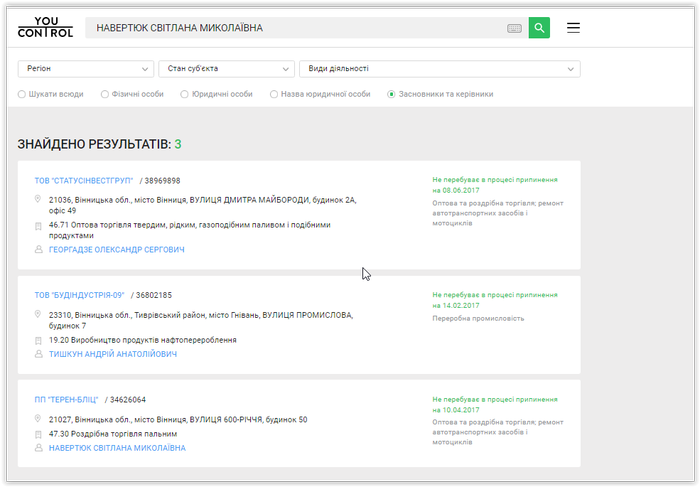Click code 36802185 text
The width and height of the screenshot is (700, 487).
point(154,295)
